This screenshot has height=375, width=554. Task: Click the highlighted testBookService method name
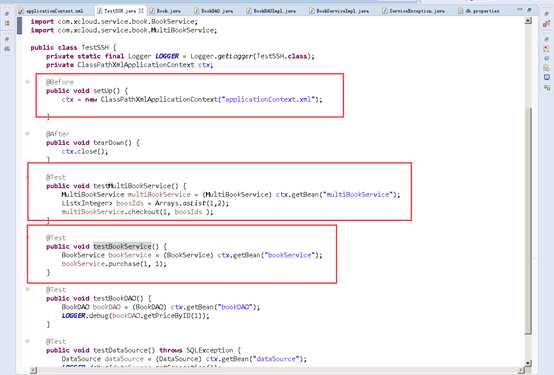(x=122, y=246)
